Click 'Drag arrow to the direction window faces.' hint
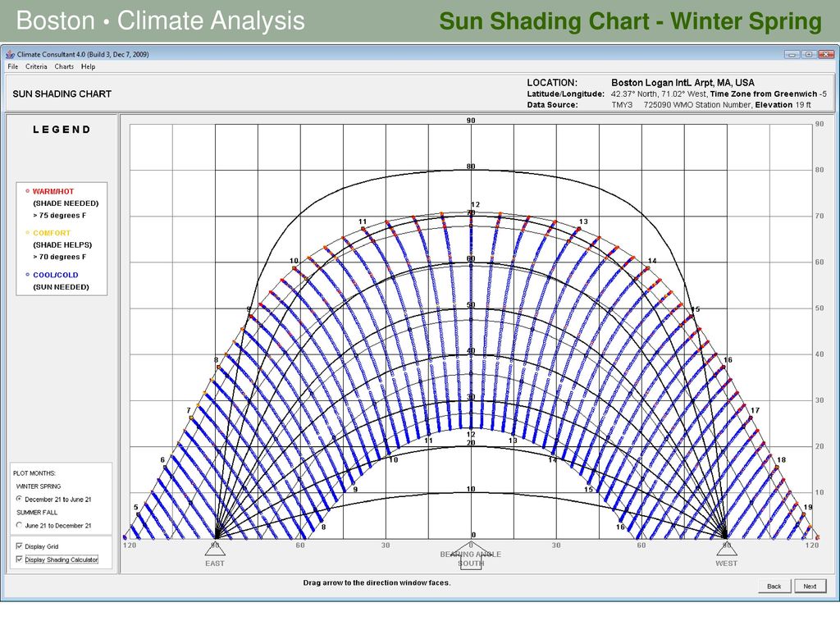 (x=377, y=582)
